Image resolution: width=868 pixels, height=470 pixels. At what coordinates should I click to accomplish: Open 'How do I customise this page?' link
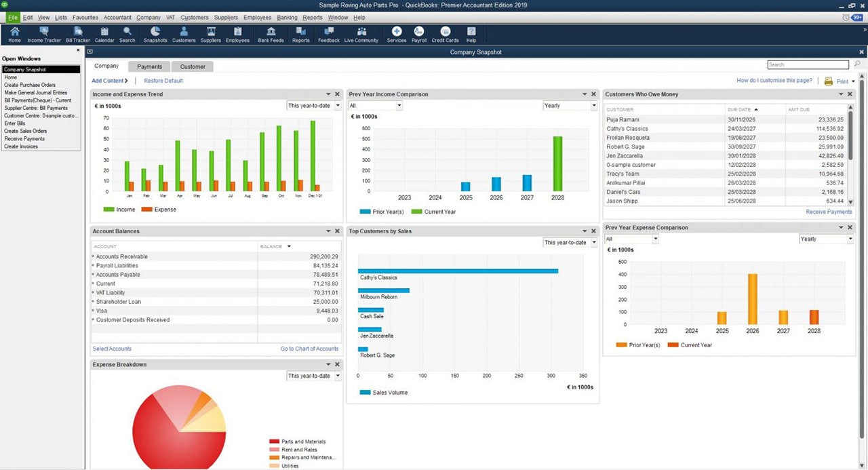coord(774,81)
